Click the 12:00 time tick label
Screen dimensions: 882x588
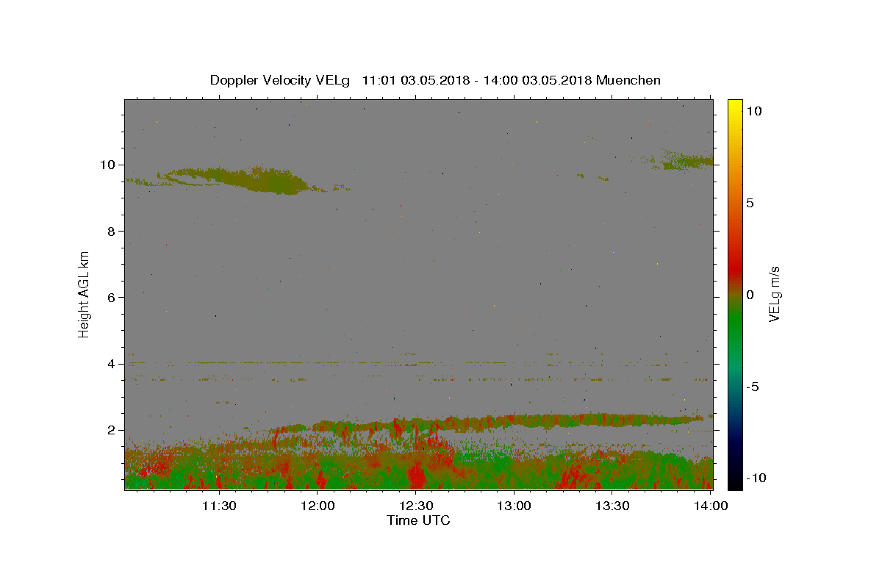click(x=318, y=506)
